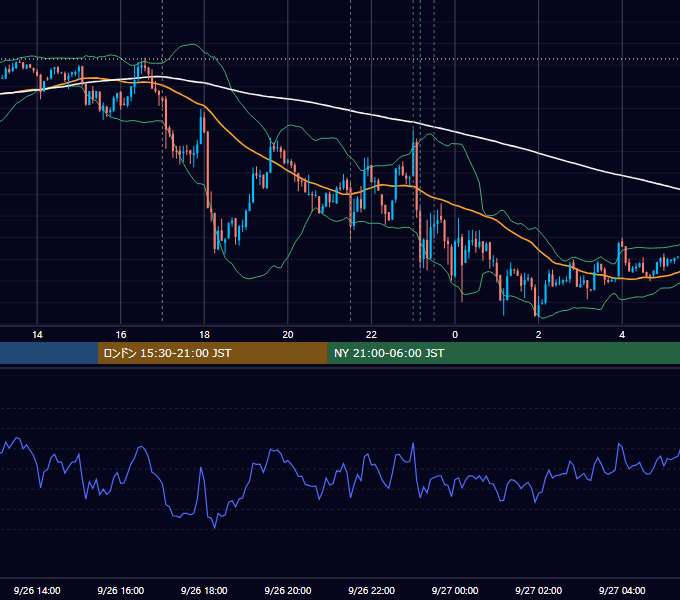Click the 0 hour label on price chart

coord(455,335)
